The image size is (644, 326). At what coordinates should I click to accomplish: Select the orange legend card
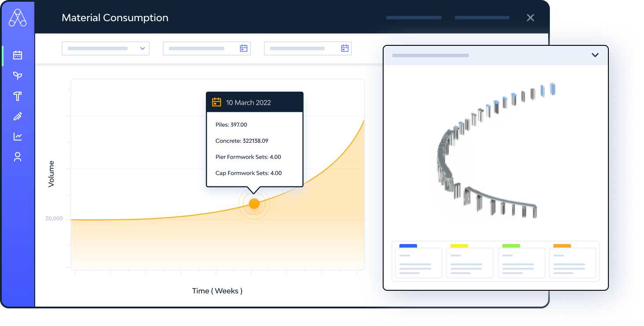point(572,262)
